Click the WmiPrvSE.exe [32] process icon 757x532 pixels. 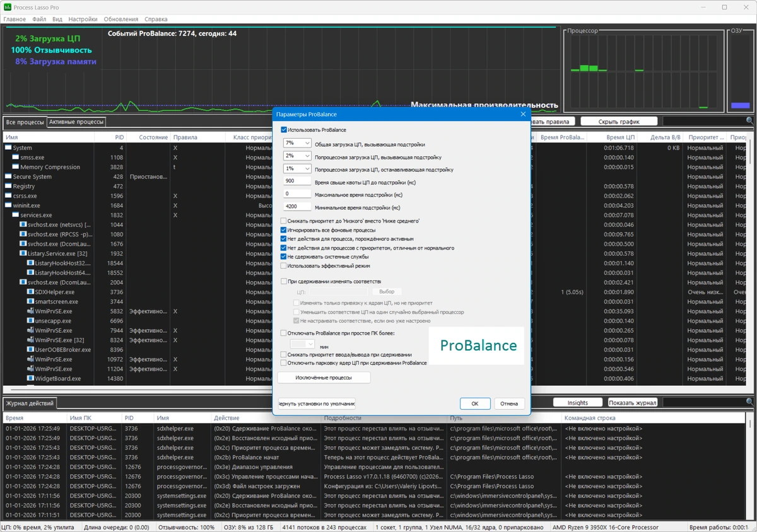point(30,340)
